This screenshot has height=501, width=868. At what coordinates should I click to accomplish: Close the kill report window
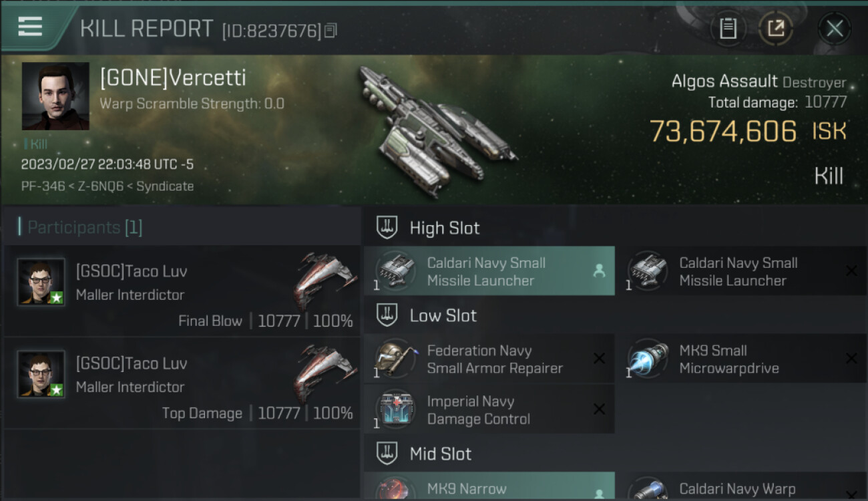coord(835,29)
